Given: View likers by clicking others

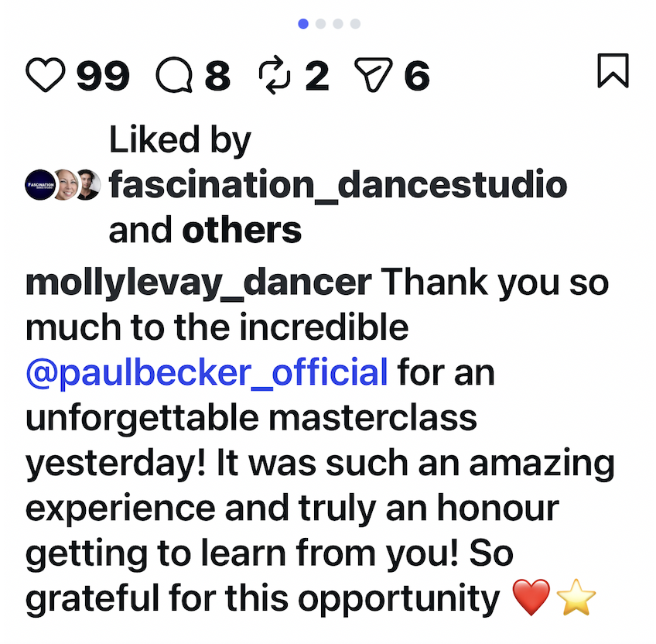Looking at the screenshot, I should click(241, 230).
